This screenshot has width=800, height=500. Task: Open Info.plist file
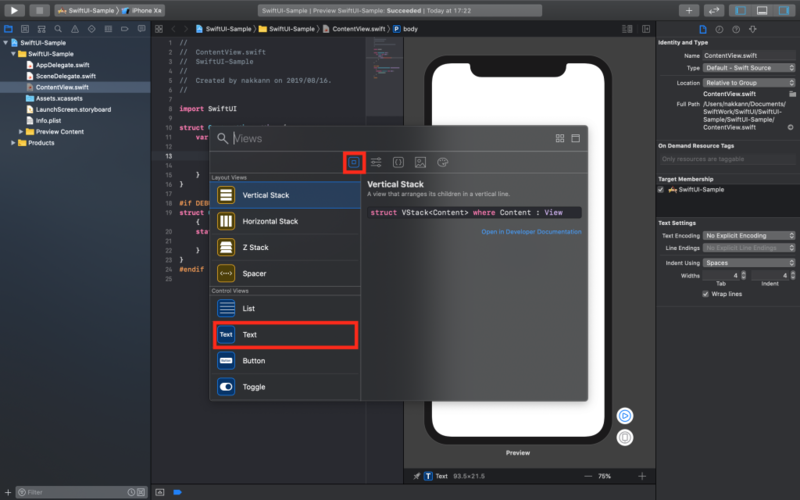click(48, 120)
